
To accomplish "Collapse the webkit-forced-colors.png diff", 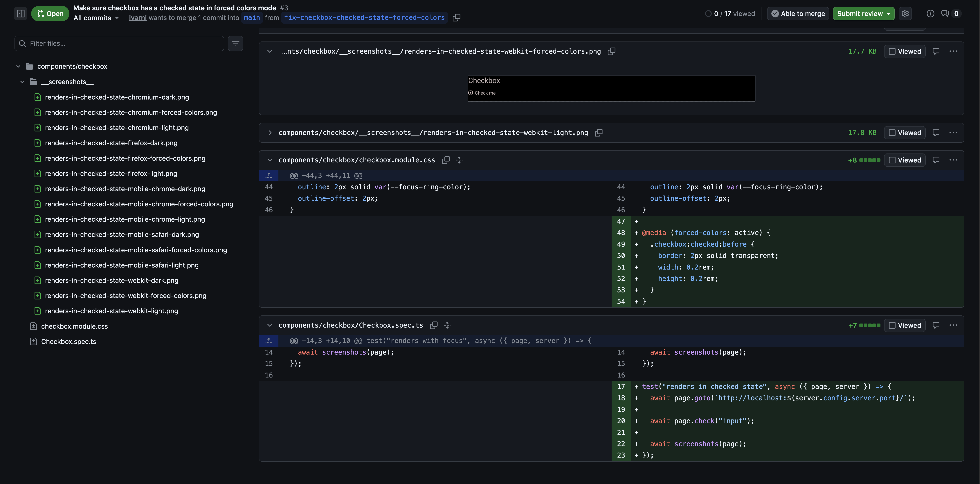I will tap(270, 51).
